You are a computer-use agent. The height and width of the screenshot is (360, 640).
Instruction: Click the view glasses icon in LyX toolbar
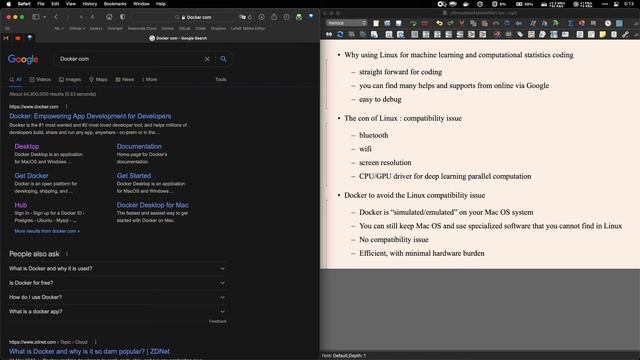(x=329, y=35)
